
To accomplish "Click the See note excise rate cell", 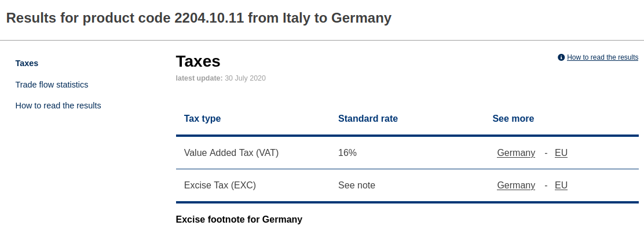I will click(357, 186).
